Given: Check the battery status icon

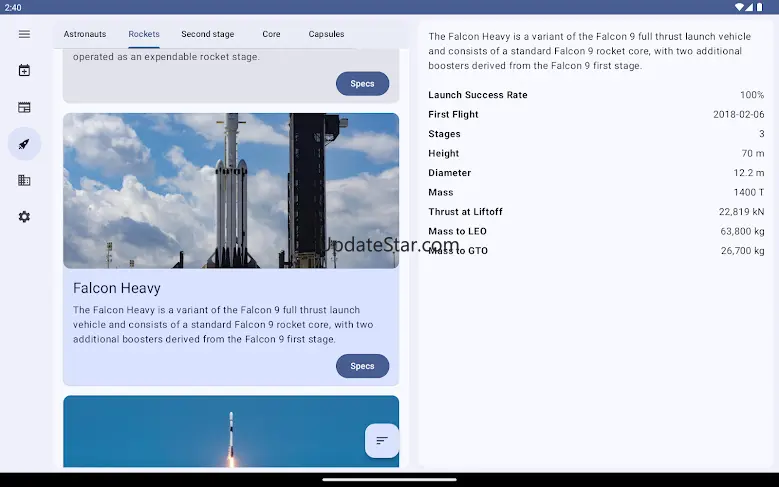Looking at the screenshot, I should click(x=760, y=7).
